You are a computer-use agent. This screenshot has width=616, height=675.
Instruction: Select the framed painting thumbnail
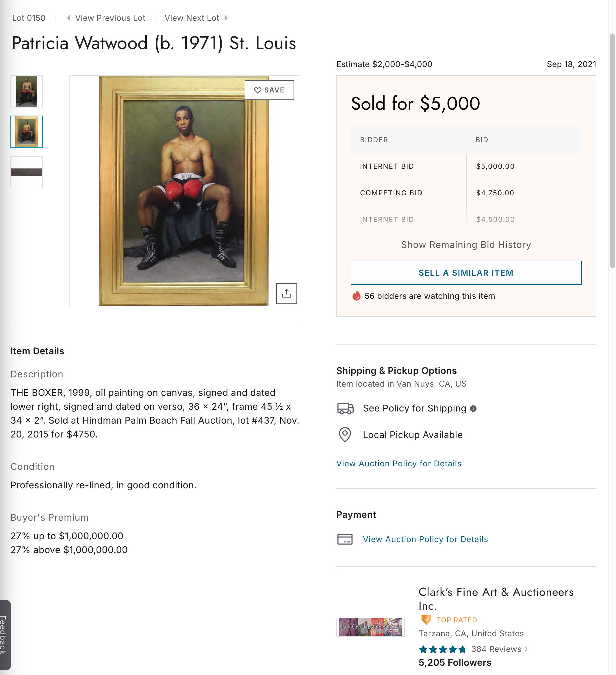tap(27, 131)
